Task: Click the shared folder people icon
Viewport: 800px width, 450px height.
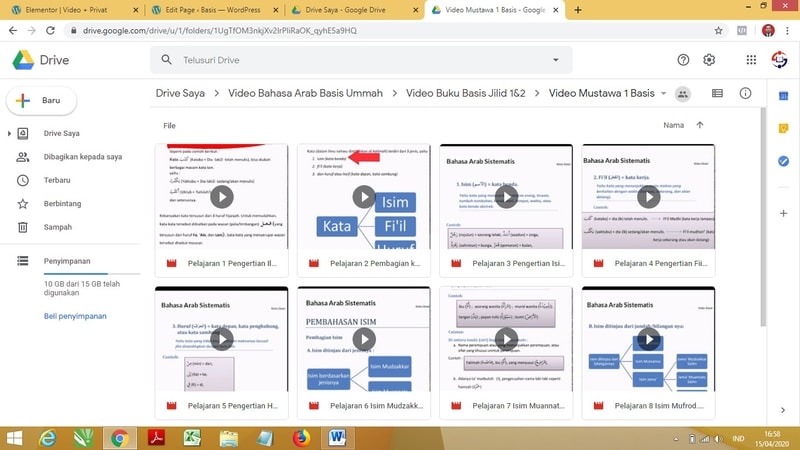Action: (x=683, y=94)
